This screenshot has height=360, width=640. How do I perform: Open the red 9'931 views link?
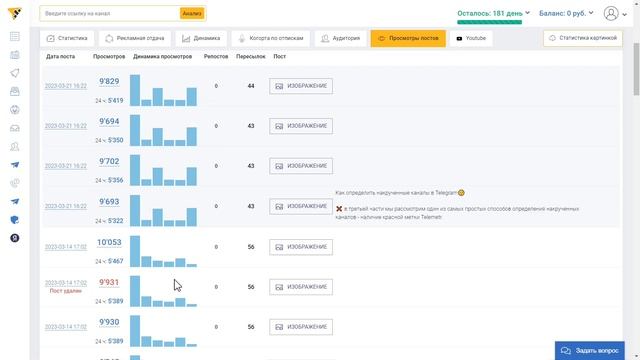click(x=109, y=282)
